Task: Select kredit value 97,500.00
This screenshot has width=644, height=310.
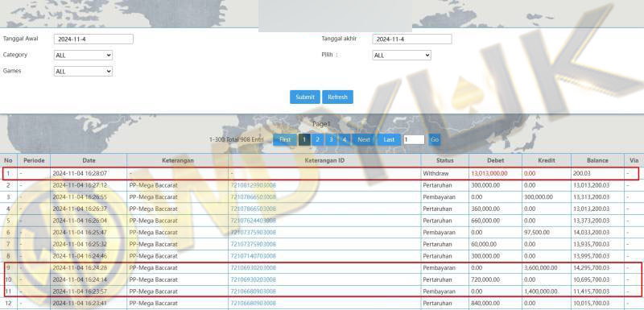Action: pos(537,233)
